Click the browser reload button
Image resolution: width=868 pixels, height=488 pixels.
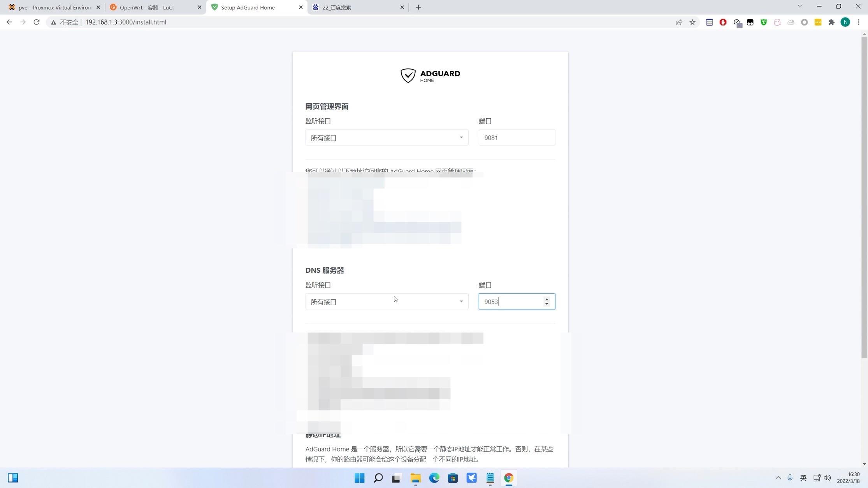[36, 22]
